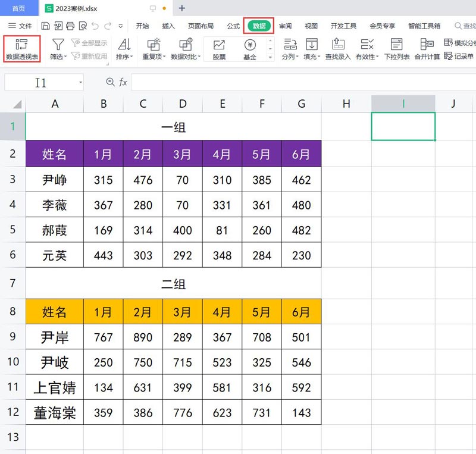Open Text to Columns (分列) tool

coord(290,49)
